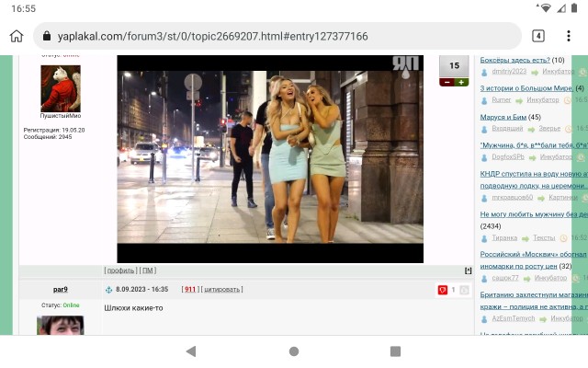Open the par9 user profile link
Image resolution: width=588 pixels, height=368 pixels.
coord(61,289)
